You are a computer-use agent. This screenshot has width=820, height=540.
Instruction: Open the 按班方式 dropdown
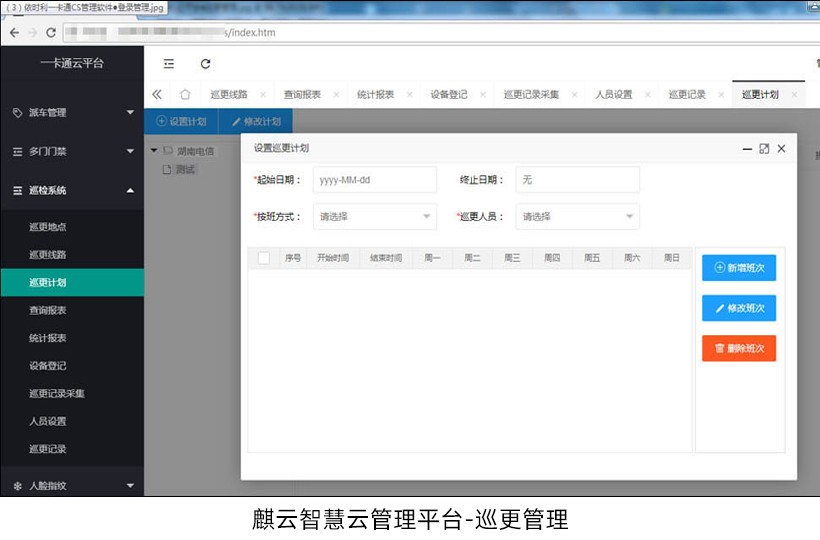pos(375,216)
